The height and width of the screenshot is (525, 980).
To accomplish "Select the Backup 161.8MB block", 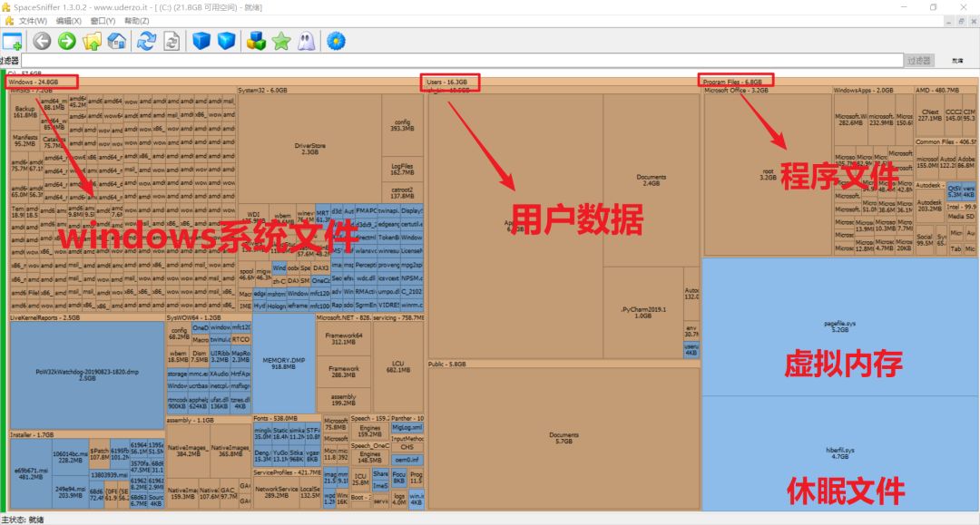I will click(25, 112).
